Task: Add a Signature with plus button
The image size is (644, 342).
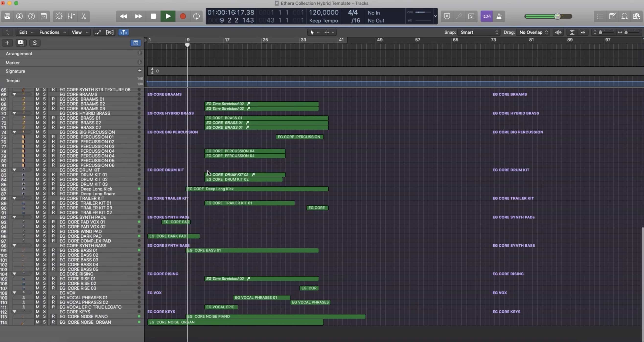Action: [140, 71]
